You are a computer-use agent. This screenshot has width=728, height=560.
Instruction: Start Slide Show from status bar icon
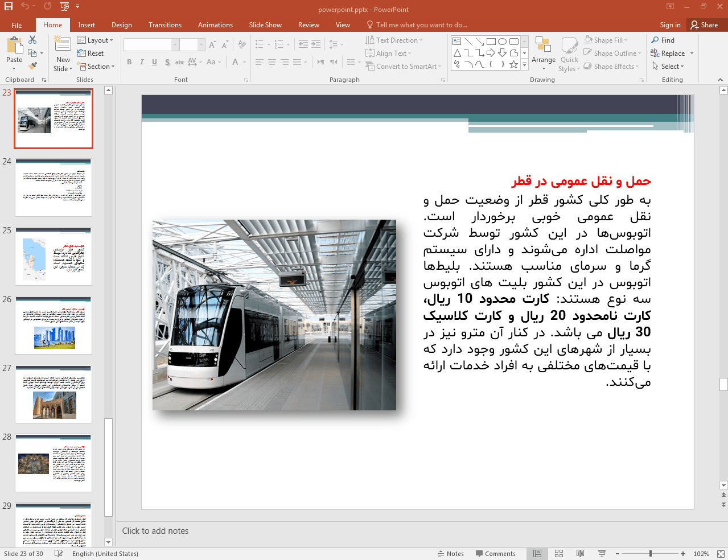pos(602,554)
